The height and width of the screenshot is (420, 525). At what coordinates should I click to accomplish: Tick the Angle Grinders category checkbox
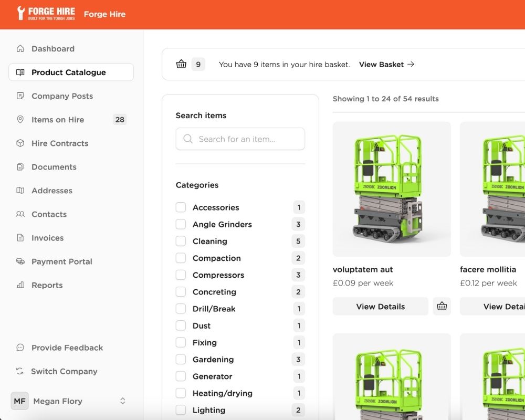pyautogui.click(x=181, y=224)
